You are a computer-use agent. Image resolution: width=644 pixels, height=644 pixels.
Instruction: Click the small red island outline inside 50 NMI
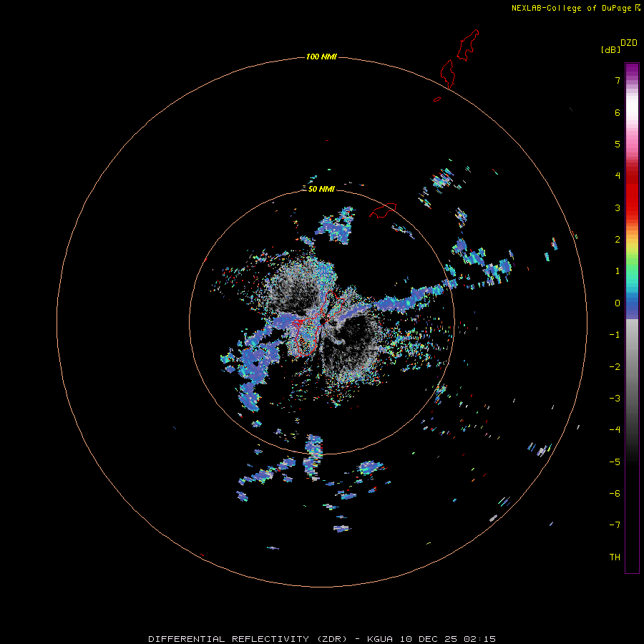click(383, 210)
